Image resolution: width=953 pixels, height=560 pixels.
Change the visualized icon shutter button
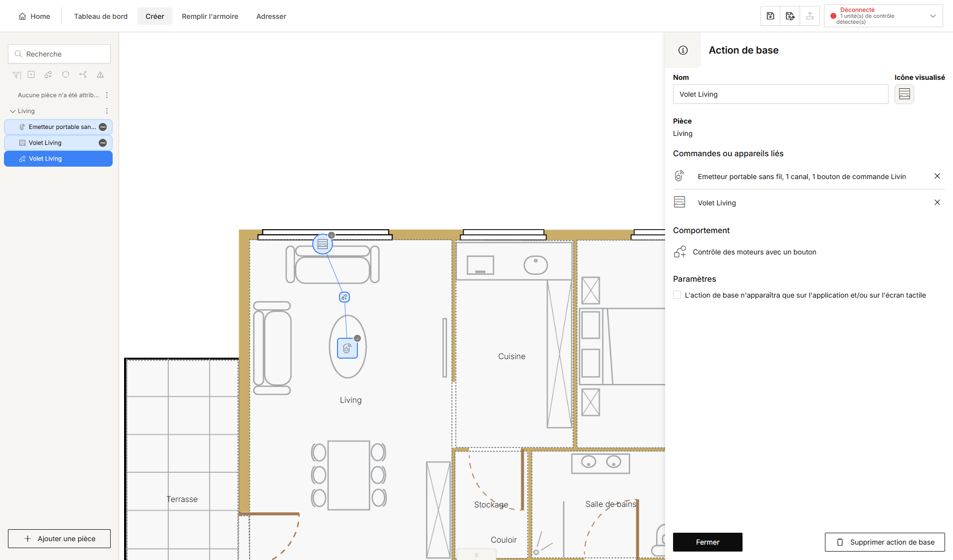pyautogui.click(x=904, y=94)
